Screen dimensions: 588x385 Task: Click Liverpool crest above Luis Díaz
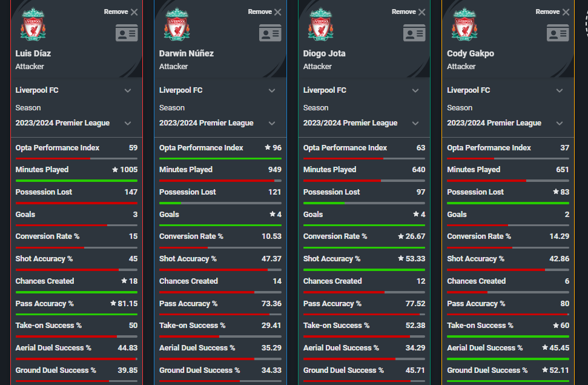coord(33,24)
